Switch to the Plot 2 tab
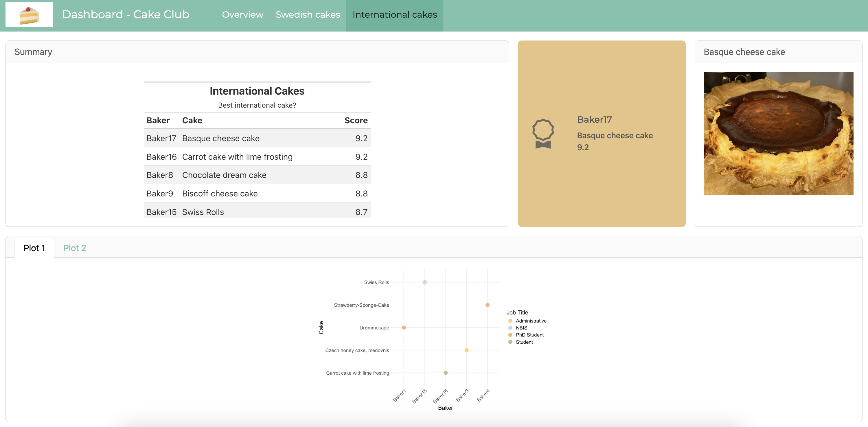 [x=75, y=248]
